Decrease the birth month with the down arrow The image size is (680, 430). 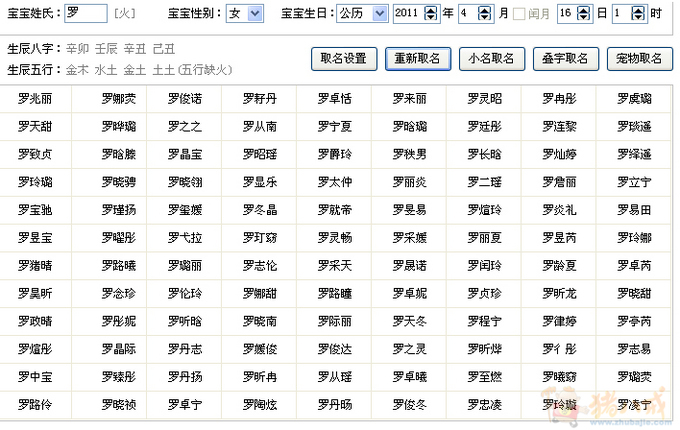(x=484, y=17)
